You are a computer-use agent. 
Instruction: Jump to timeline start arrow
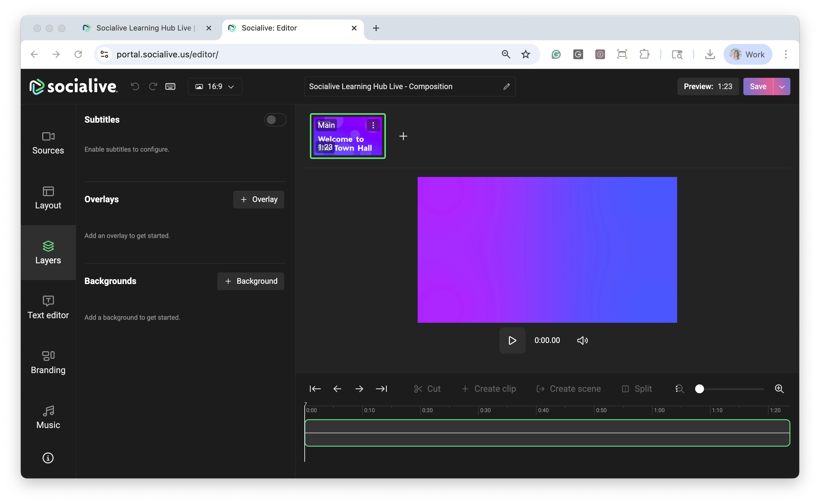point(315,389)
